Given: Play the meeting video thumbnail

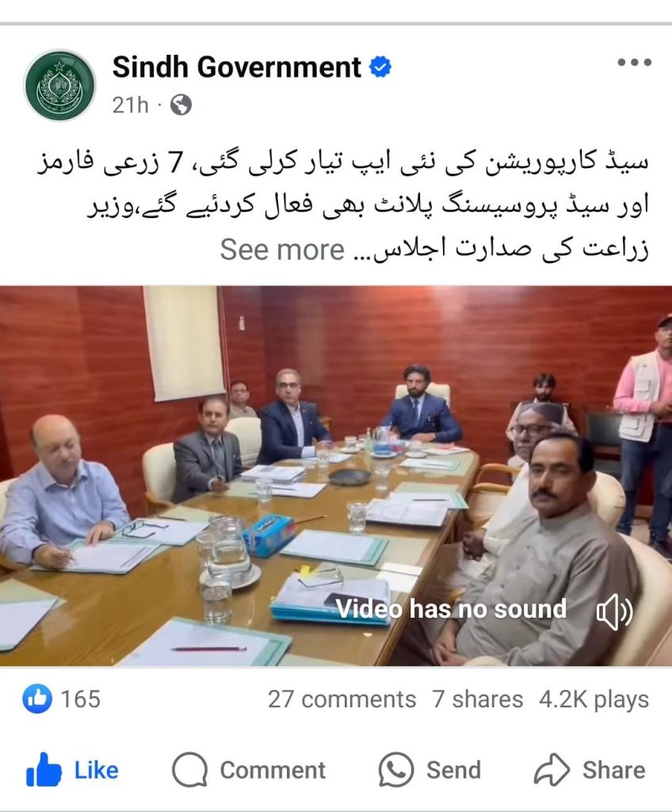Looking at the screenshot, I should 336,476.
